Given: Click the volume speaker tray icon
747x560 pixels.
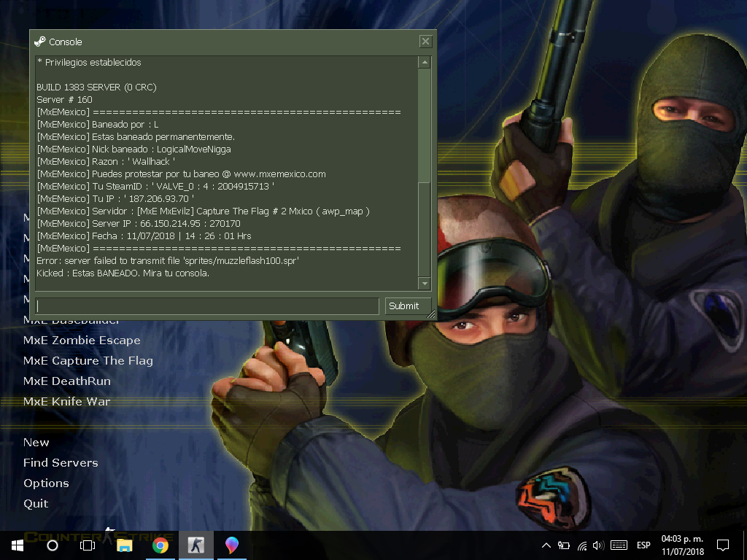Looking at the screenshot, I should [598, 545].
